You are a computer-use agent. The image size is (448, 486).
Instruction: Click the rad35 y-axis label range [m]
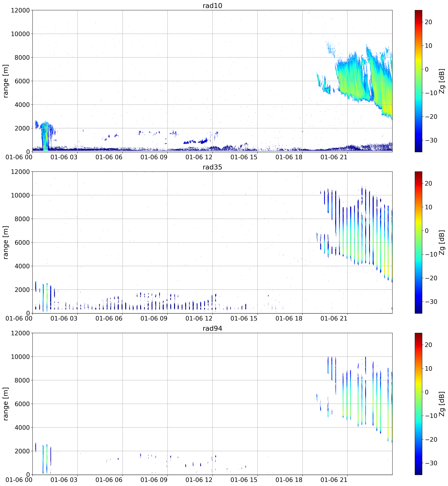pyautogui.click(x=6, y=242)
